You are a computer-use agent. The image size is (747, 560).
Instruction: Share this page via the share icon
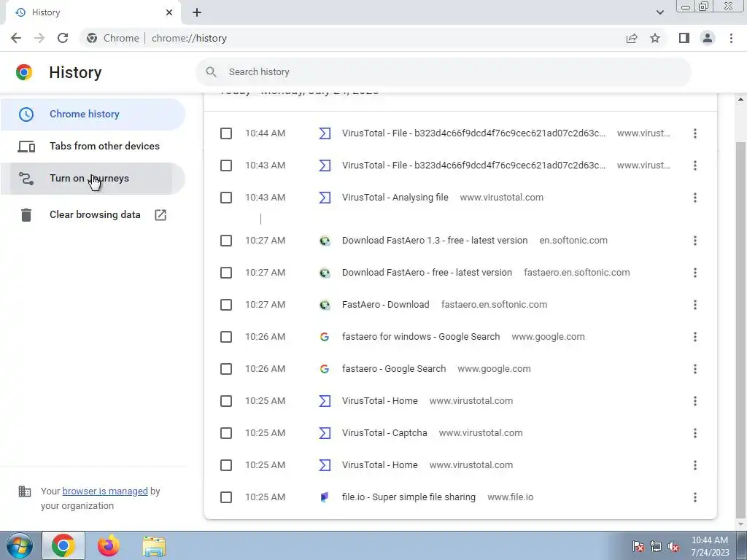(632, 38)
